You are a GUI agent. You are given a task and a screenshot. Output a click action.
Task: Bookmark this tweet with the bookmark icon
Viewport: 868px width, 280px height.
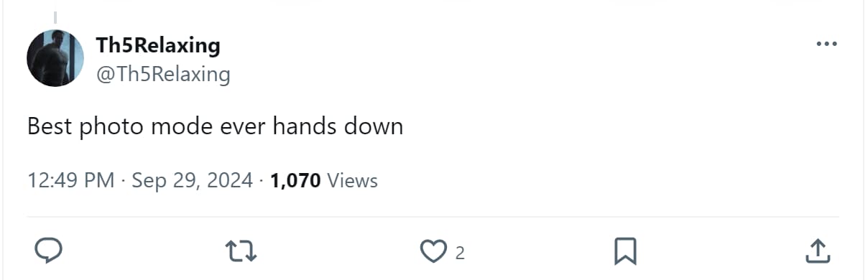[624, 251]
